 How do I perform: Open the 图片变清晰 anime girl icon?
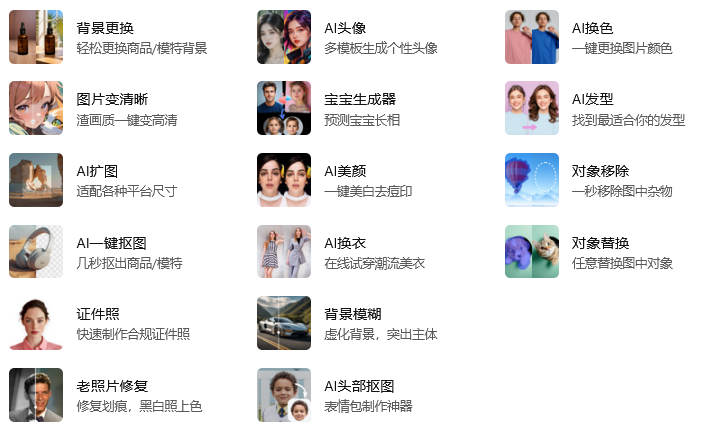click(36, 108)
